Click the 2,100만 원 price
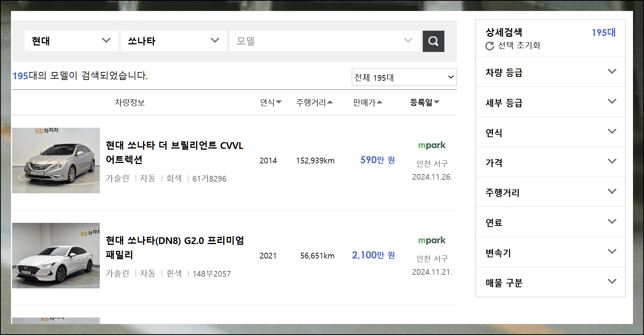644x335 pixels. click(373, 255)
